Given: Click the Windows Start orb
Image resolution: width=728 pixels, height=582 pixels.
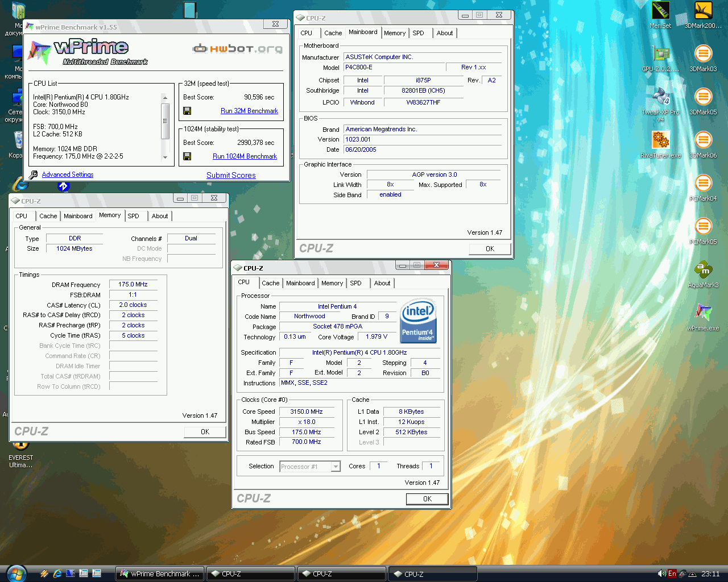Looking at the screenshot, I should tap(15, 573).
